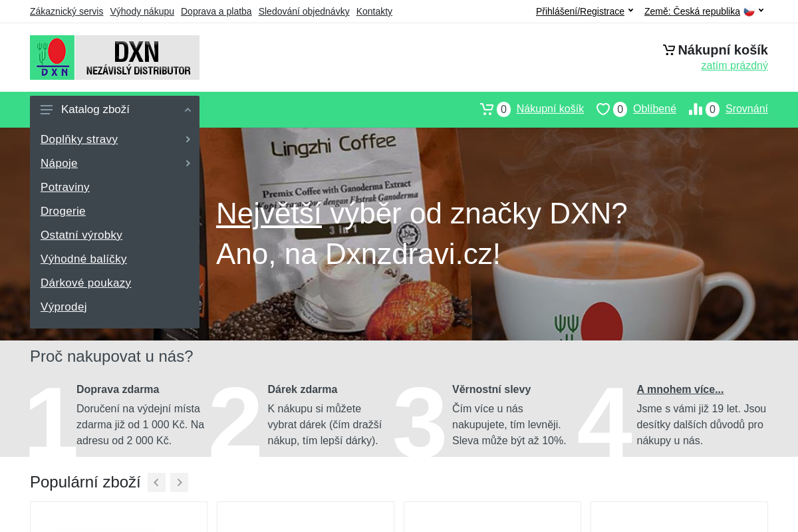
Task: Select Drogerie category
Action: tap(63, 211)
